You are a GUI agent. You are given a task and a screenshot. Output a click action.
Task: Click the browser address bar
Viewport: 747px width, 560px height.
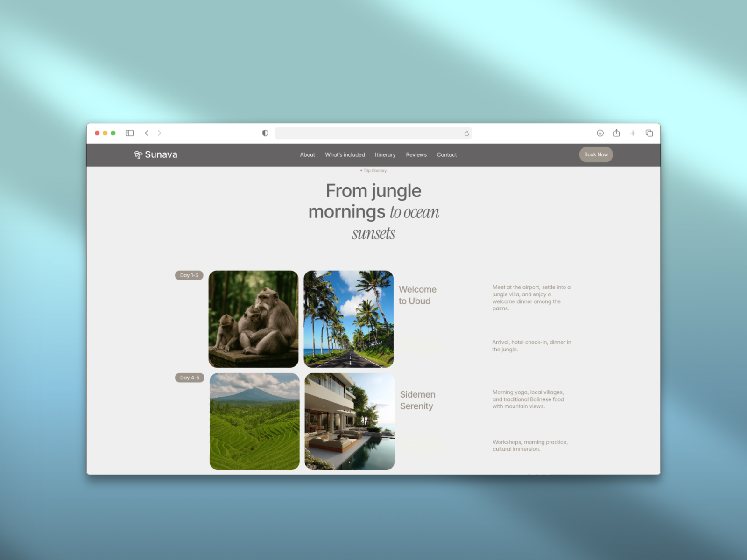[x=373, y=133]
